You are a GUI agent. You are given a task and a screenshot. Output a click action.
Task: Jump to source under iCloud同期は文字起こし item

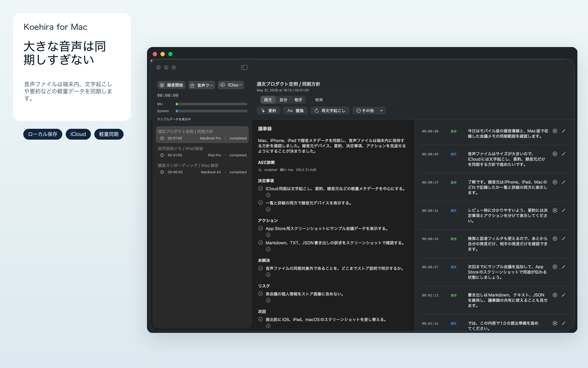point(268,195)
